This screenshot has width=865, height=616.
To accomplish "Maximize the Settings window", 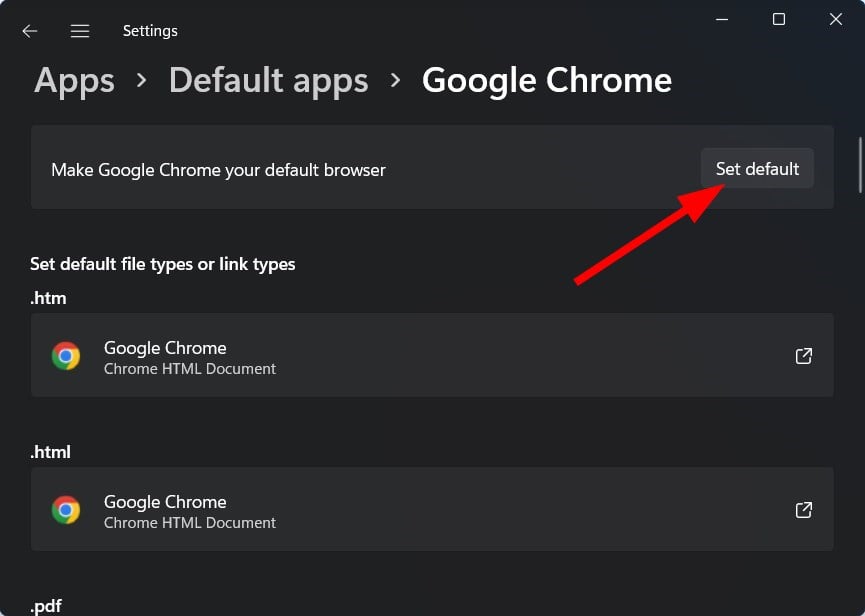I will tap(779, 19).
